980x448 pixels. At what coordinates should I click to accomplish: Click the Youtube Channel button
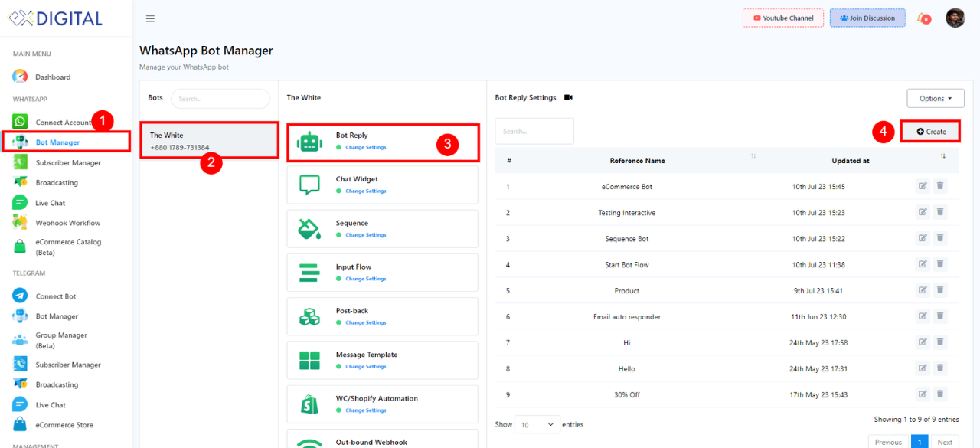click(x=783, y=18)
